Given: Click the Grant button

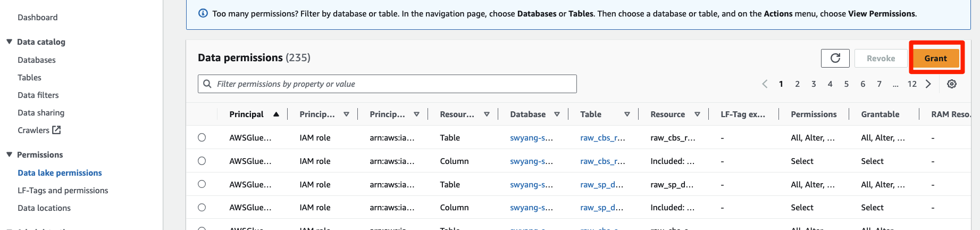Looking at the screenshot, I should pos(936,59).
